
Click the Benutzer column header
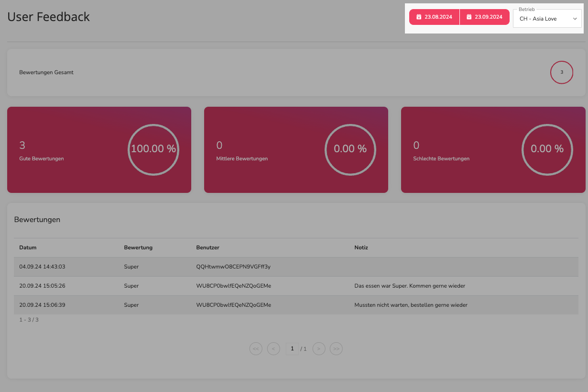[207, 247]
